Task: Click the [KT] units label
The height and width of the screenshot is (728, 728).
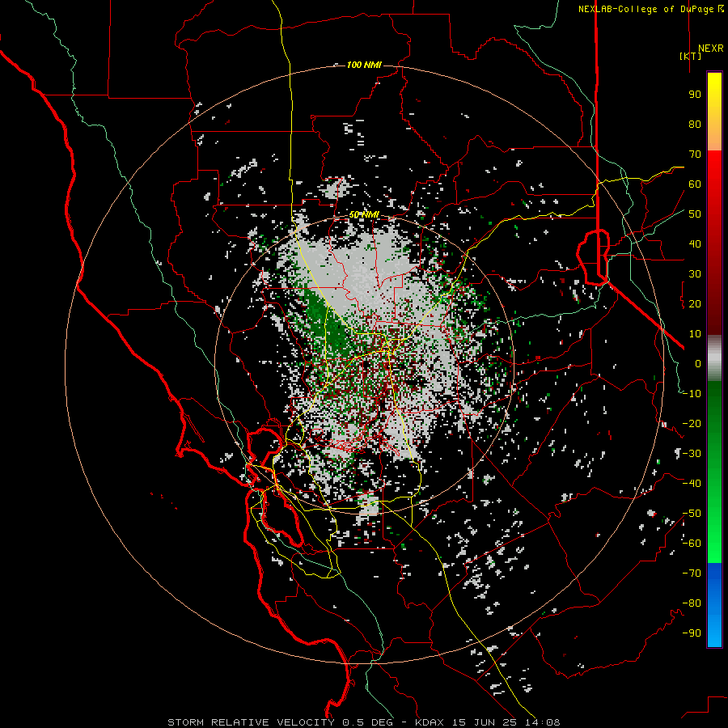Action: 691,56
